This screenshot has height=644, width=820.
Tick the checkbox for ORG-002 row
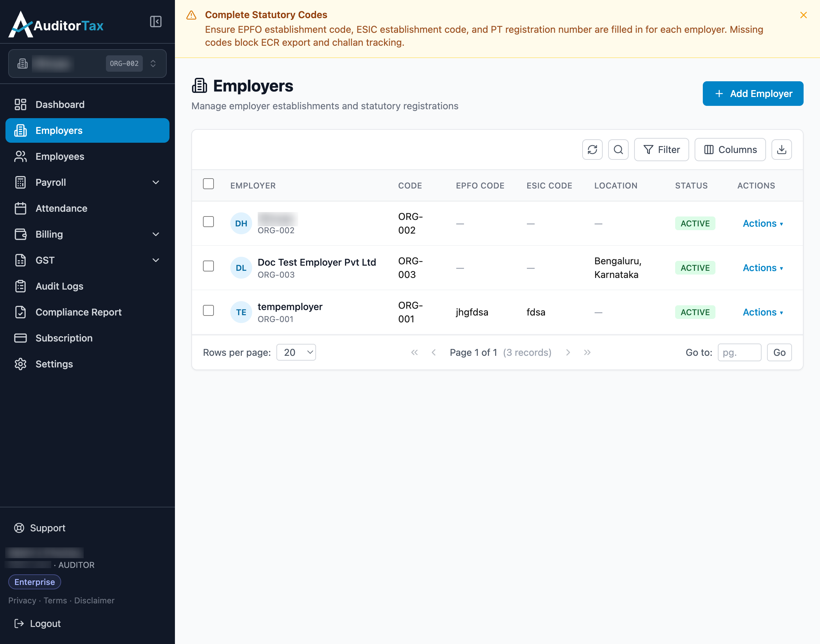tap(208, 222)
